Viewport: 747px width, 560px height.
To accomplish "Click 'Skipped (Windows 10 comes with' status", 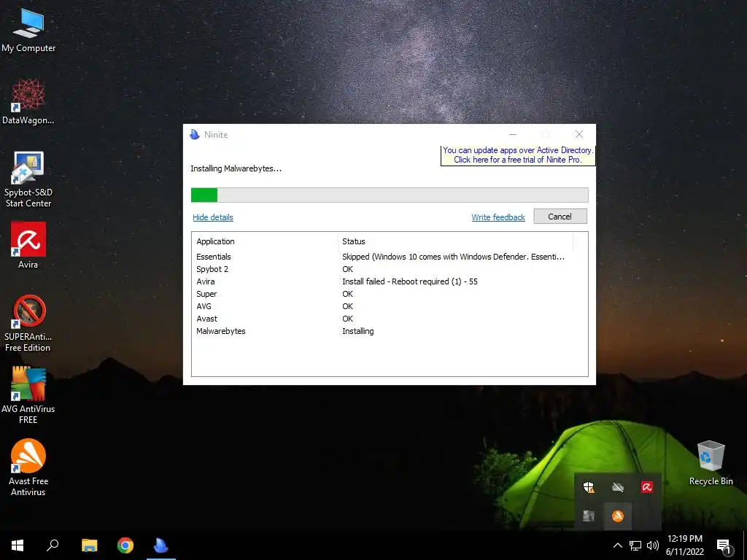I will pos(453,257).
